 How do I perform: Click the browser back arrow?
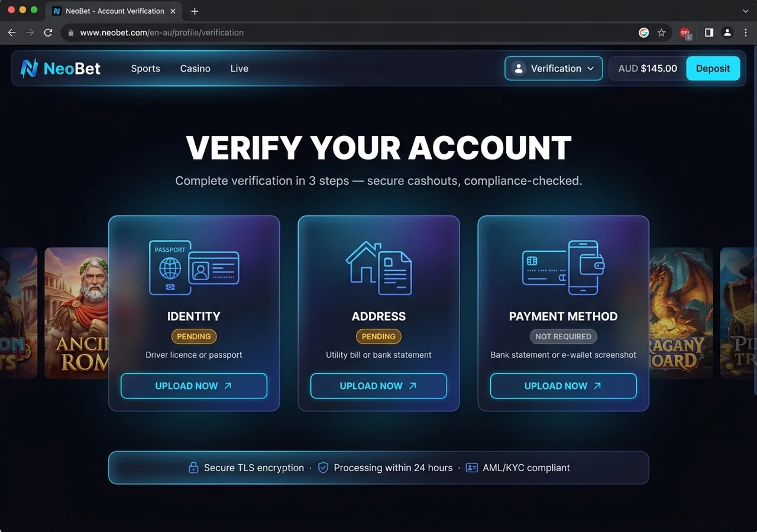[x=12, y=33]
